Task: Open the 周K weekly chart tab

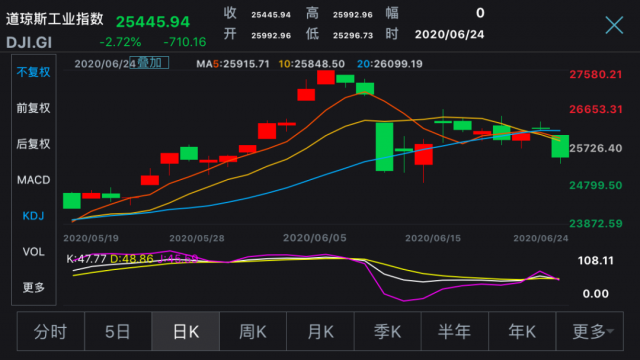Action: click(253, 331)
